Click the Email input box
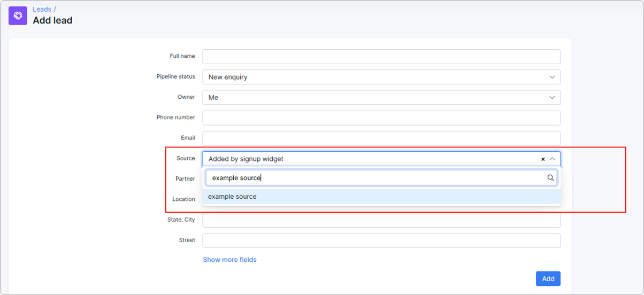This screenshot has width=644, height=295. [381, 138]
